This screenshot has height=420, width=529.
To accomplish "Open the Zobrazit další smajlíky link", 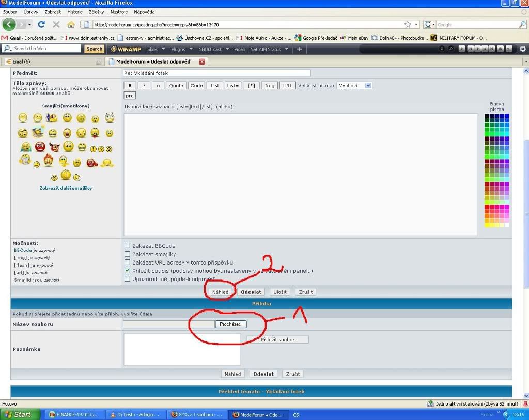I will pyautogui.click(x=66, y=188).
